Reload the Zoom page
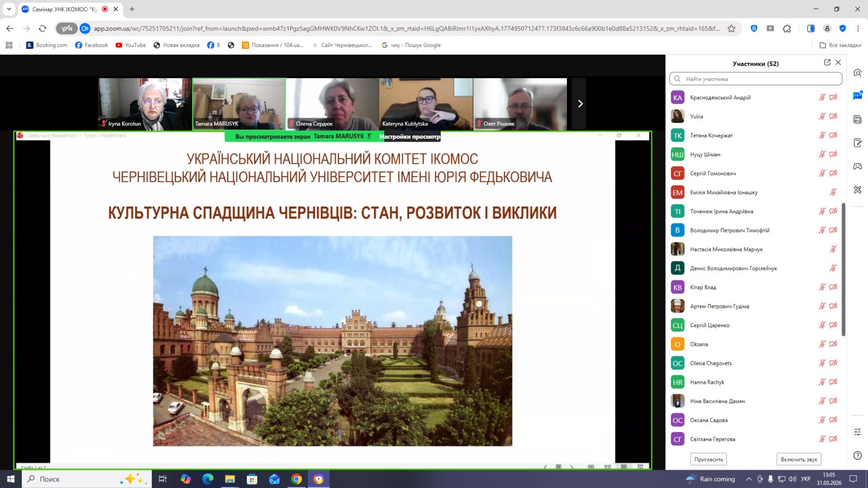 (42, 28)
